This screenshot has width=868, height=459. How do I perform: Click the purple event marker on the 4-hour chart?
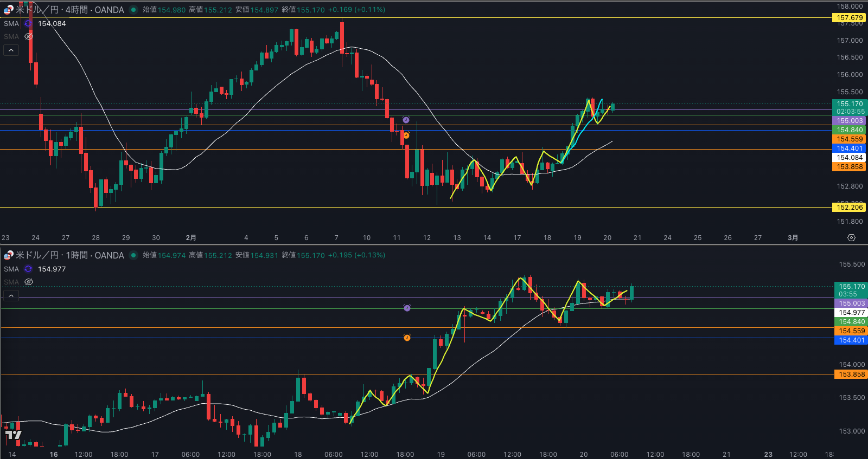click(x=406, y=120)
